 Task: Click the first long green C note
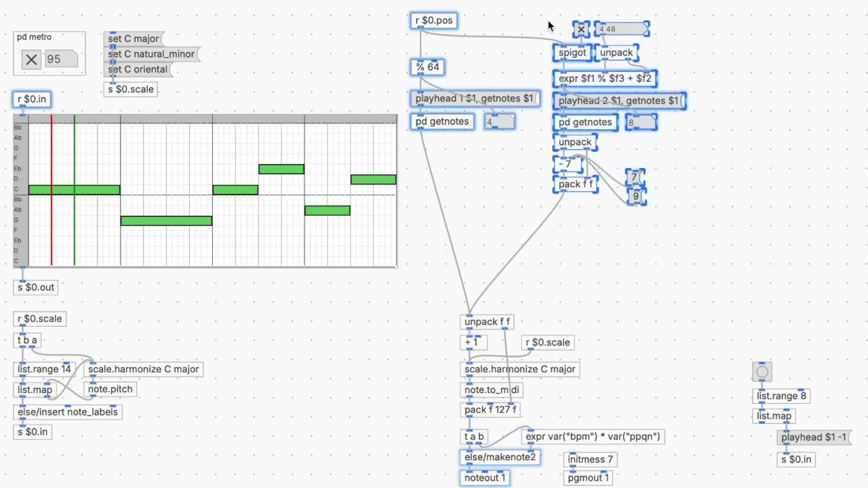coord(75,190)
